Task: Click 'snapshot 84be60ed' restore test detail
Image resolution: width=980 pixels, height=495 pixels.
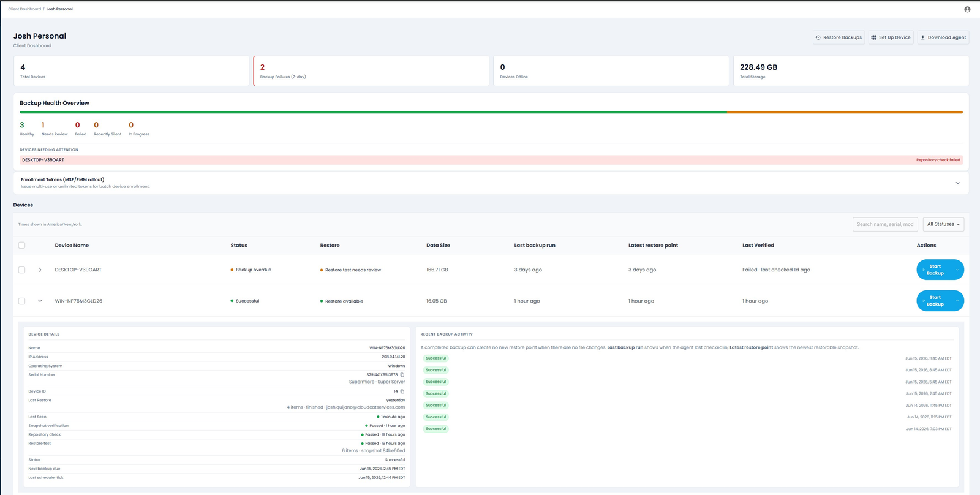Action: 383,450
